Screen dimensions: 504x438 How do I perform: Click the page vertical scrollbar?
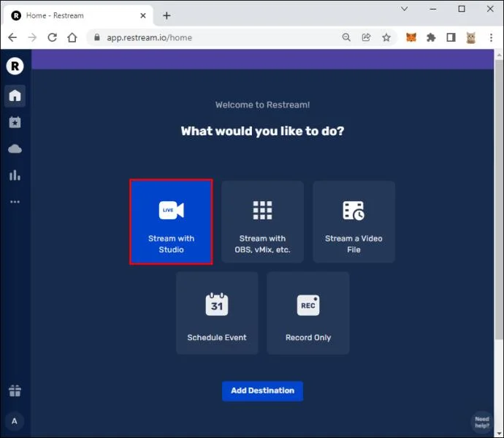click(499, 200)
